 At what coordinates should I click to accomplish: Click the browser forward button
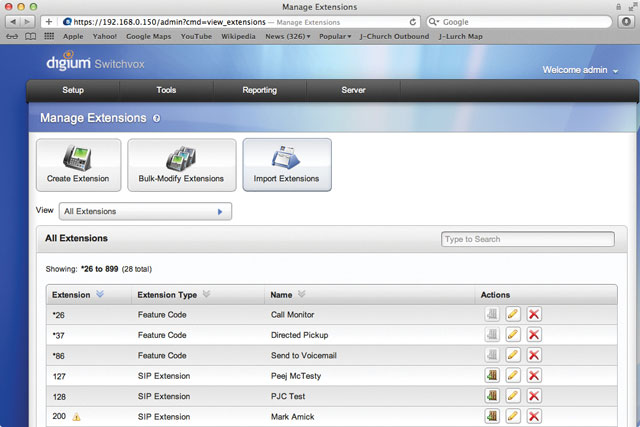[x=27, y=22]
